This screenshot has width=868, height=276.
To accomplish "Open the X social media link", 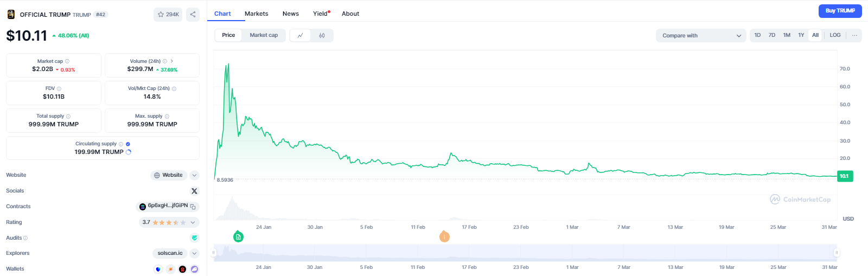I will click(x=194, y=191).
